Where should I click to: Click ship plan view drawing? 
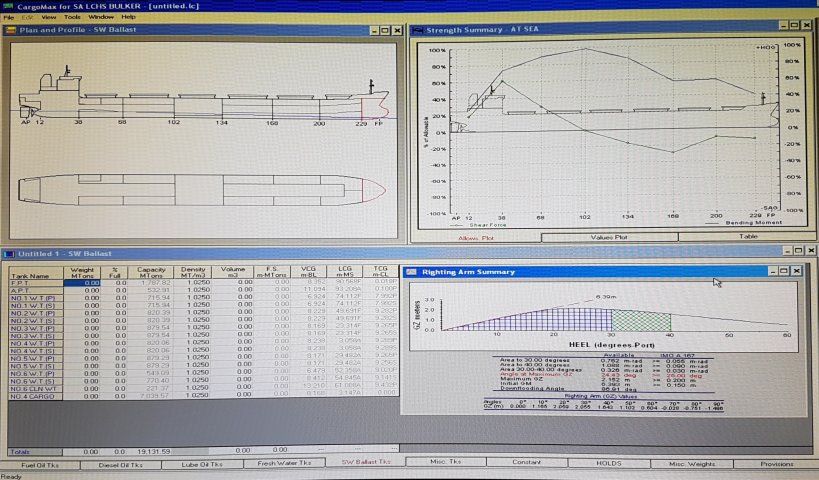click(x=202, y=190)
